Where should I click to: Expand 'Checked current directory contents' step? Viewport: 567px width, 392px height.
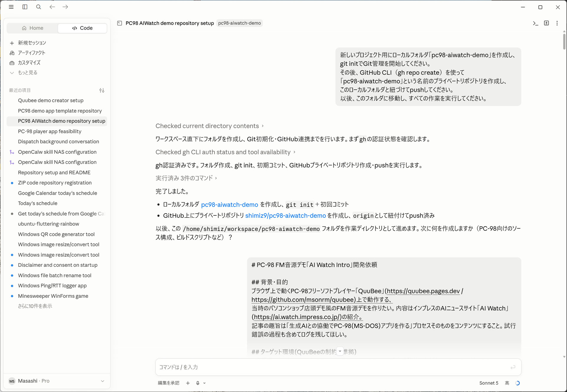coord(209,126)
